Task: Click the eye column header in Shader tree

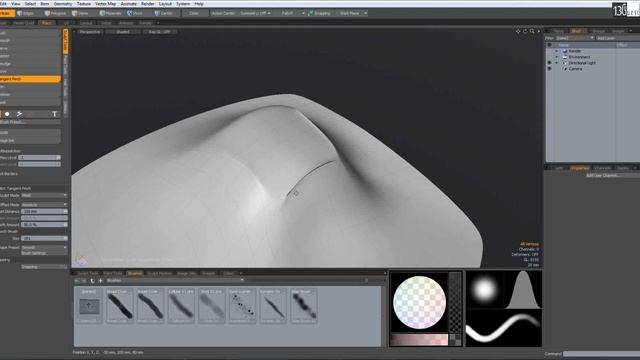Action: click(x=549, y=45)
